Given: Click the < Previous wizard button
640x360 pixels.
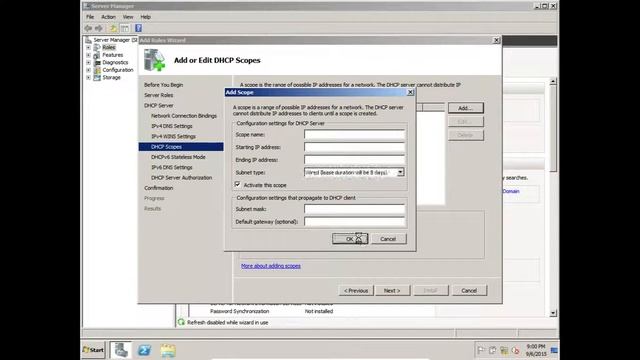Looking at the screenshot, I should 356,291.
